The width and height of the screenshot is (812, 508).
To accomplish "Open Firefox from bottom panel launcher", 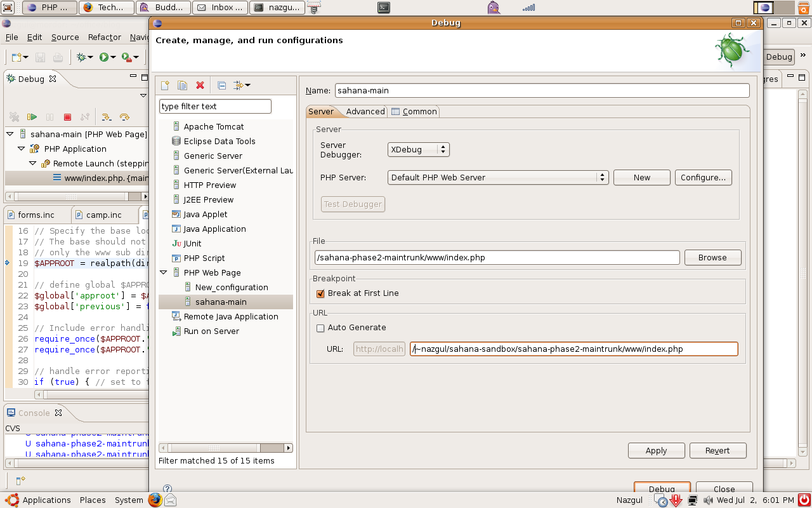I will tap(155, 500).
